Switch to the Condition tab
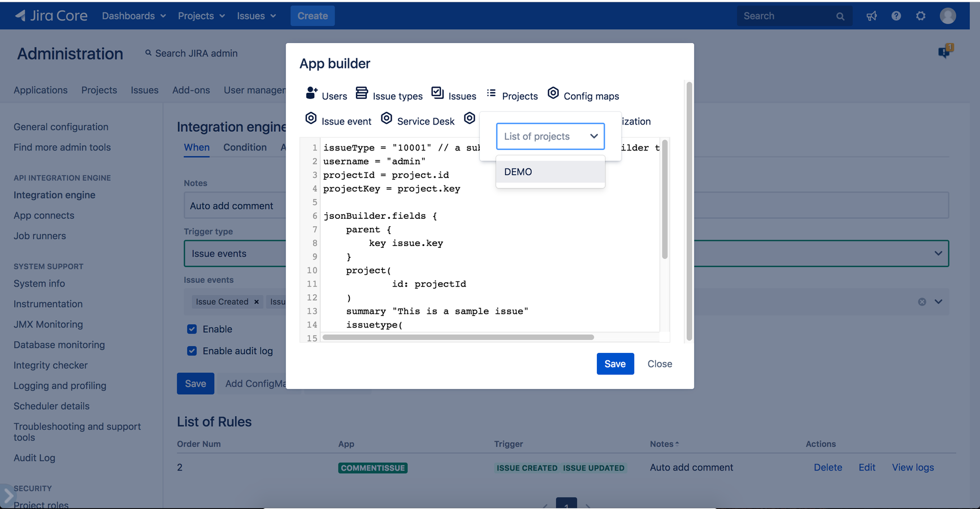The width and height of the screenshot is (980, 509). [x=245, y=147]
